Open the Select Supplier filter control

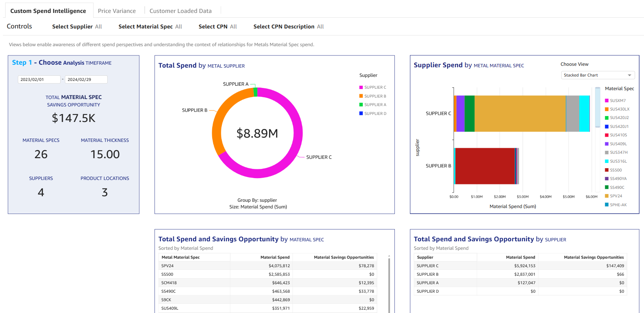[77, 27]
